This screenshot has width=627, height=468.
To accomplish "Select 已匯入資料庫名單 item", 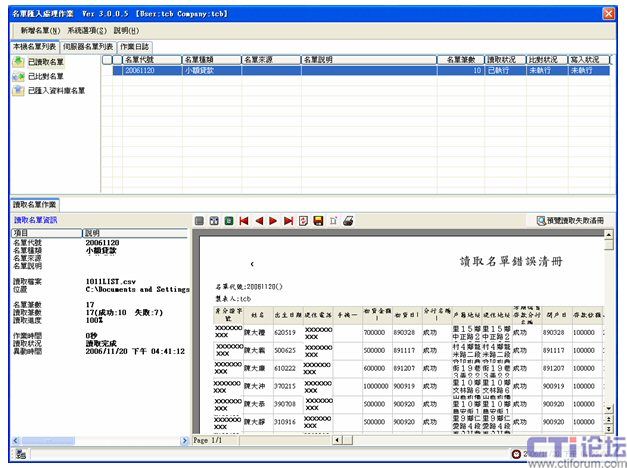I will [x=55, y=90].
